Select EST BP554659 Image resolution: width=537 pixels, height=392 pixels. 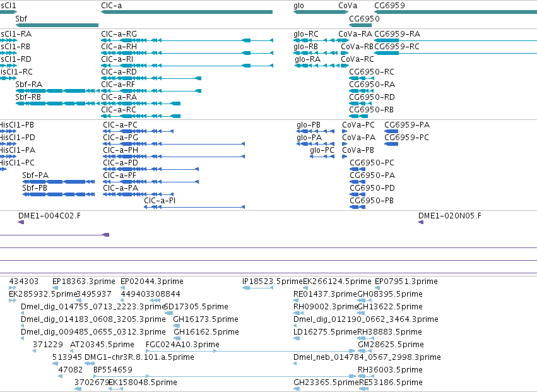[225, 376]
